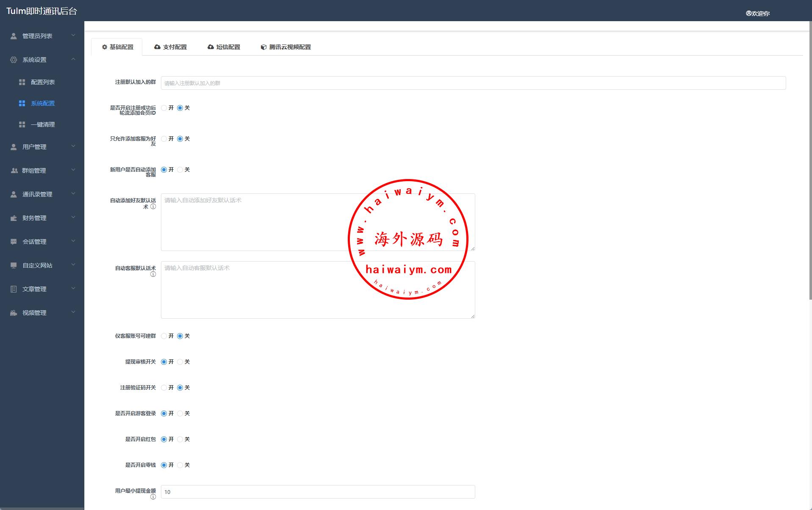Open the 腾讯云视频配置 tab
This screenshot has height=510, width=812.
tap(286, 47)
